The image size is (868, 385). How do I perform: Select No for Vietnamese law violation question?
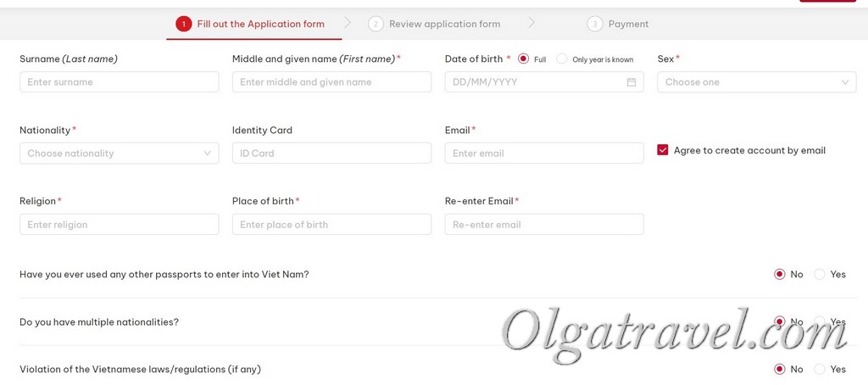(779, 369)
